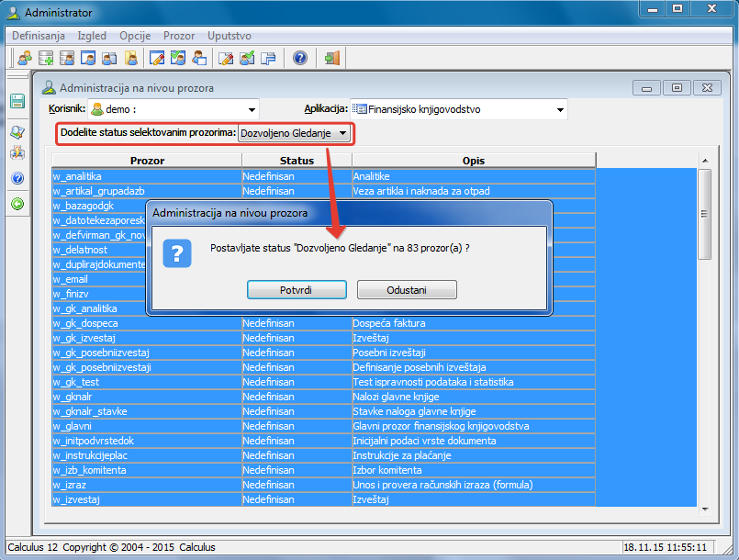Open the Uputstvo menu

(230, 36)
